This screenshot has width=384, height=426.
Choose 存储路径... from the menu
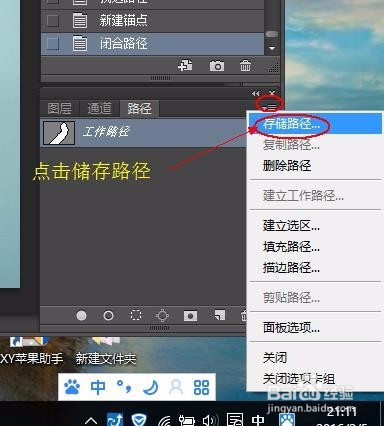[x=315, y=124]
